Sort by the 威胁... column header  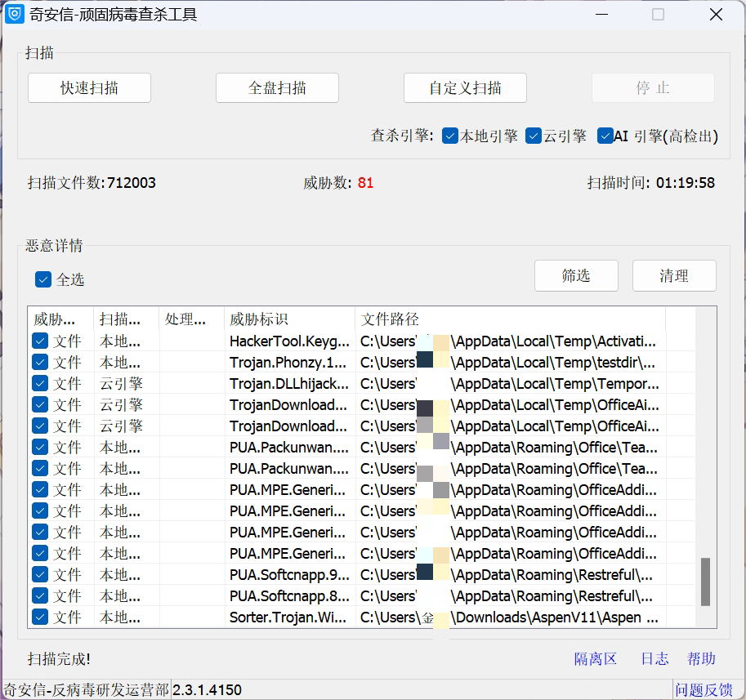(x=61, y=319)
